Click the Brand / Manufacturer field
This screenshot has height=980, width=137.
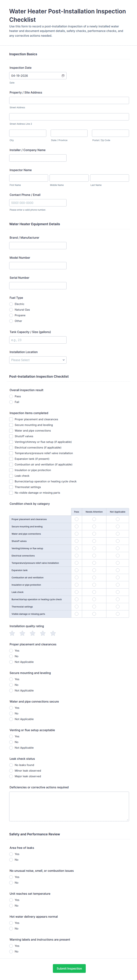pyautogui.click(x=38, y=246)
